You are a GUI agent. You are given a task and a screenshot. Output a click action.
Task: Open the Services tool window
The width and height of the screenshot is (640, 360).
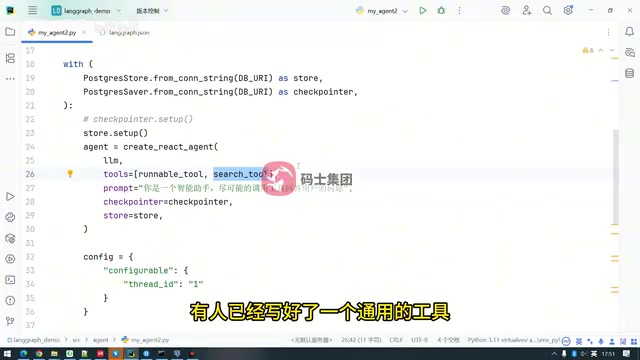tap(10, 259)
